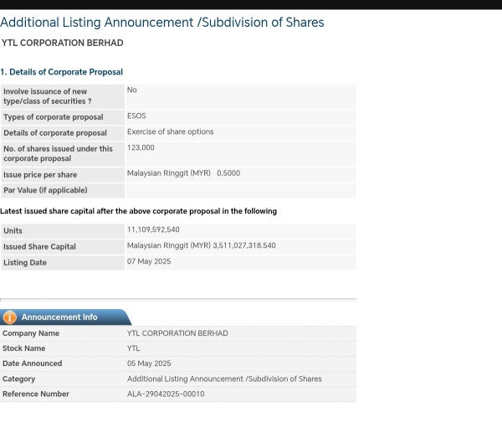Click the Listing Date 07 May 2025
This screenshot has height=448, width=502.
click(x=149, y=261)
